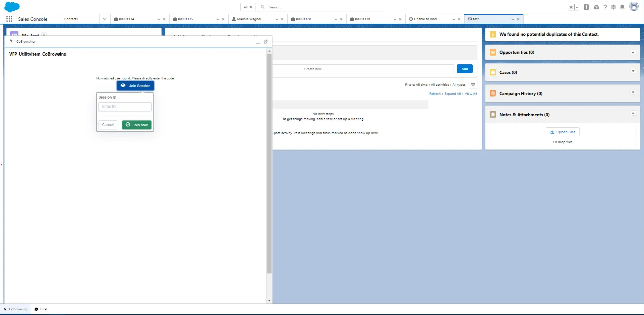The height and width of the screenshot is (315, 644).
Task: Open the favorites list dropdown arrow
Action: 577,7
